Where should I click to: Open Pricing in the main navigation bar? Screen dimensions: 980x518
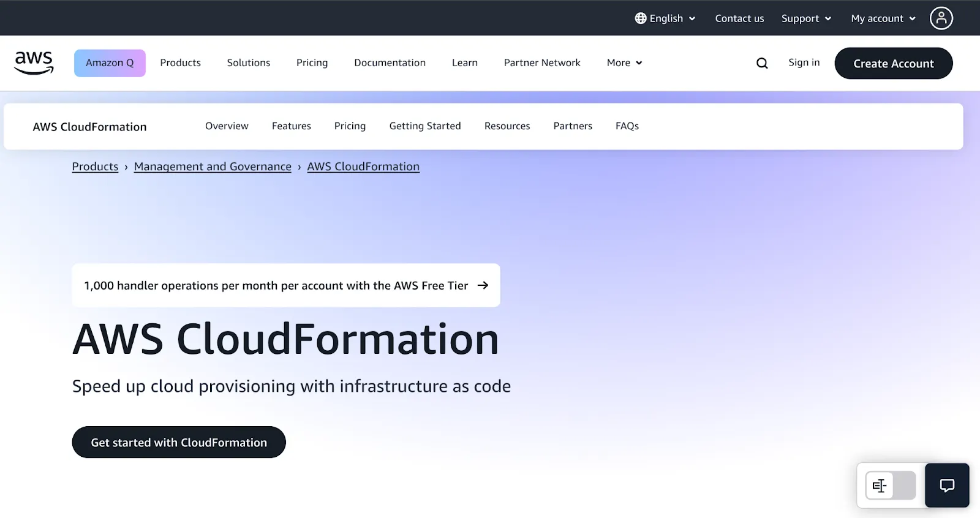[312, 62]
